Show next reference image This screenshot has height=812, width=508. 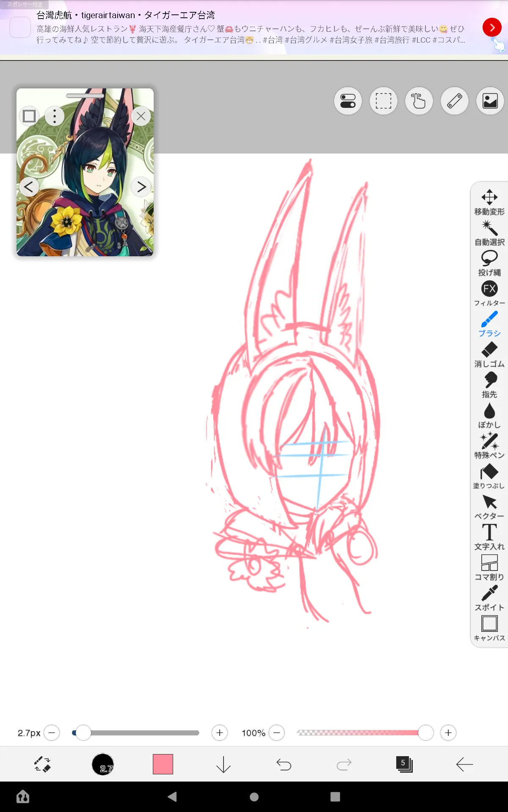(141, 187)
